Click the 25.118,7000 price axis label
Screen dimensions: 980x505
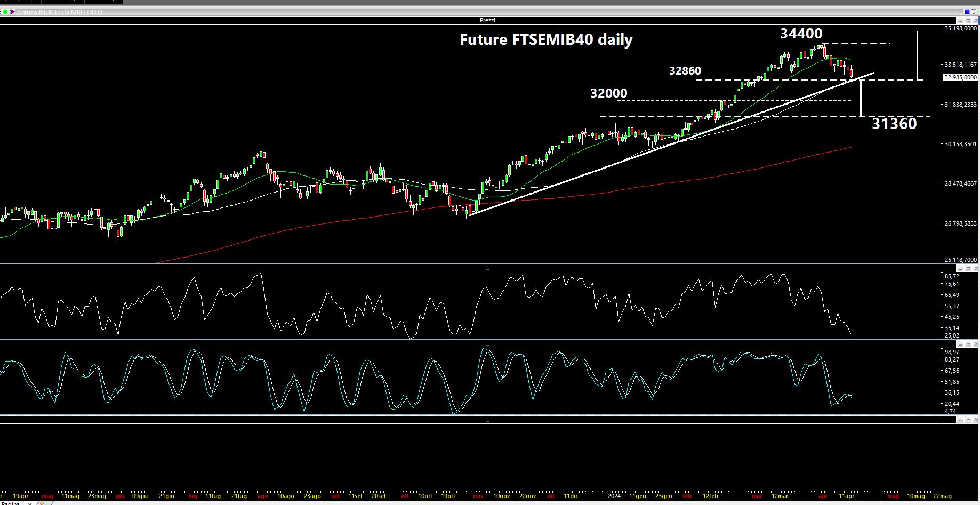(x=961, y=260)
